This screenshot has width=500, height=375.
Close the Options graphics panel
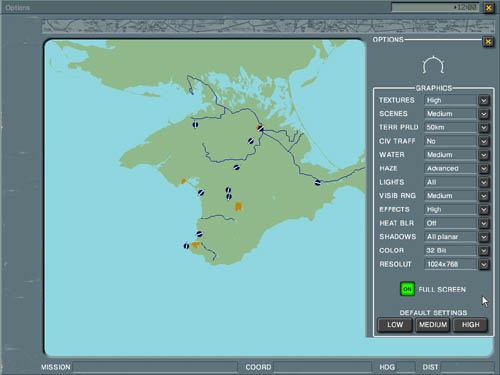click(x=488, y=42)
